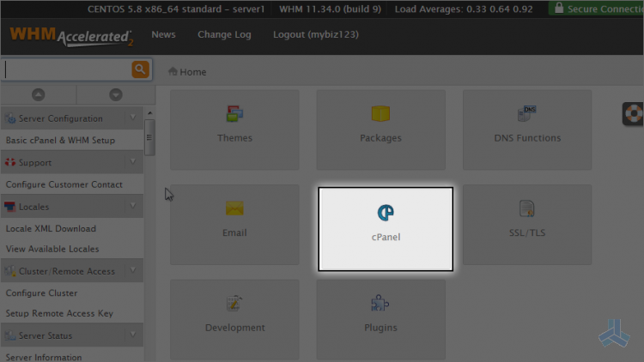
Task: Click the orange search magnifier button
Action: (141, 69)
